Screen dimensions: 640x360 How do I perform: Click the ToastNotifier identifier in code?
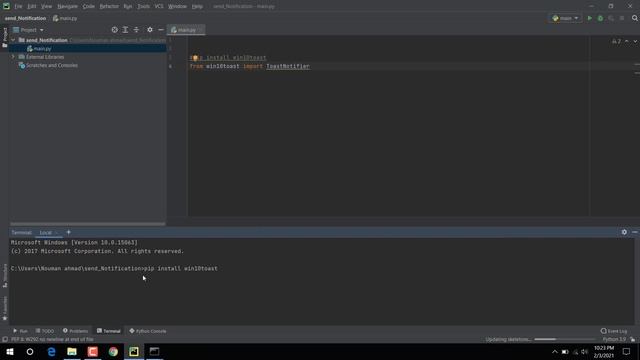tap(288, 66)
